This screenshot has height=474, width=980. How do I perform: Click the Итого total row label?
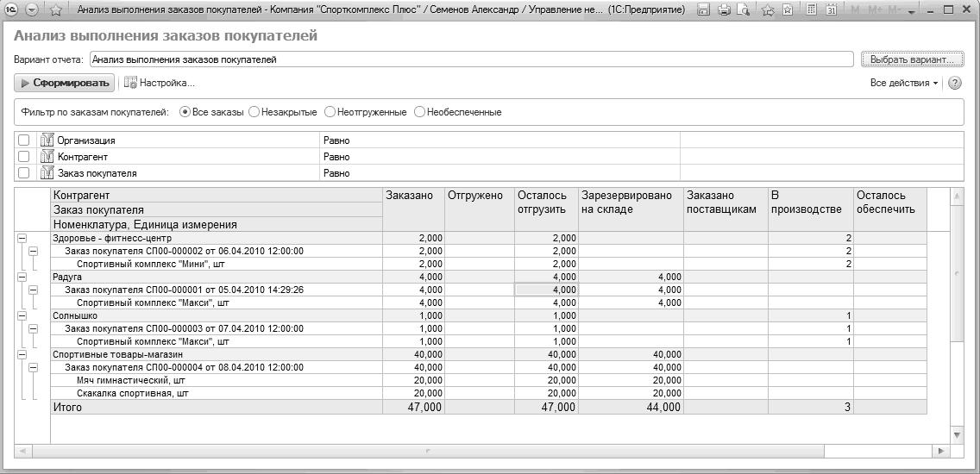click(x=67, y=407)
